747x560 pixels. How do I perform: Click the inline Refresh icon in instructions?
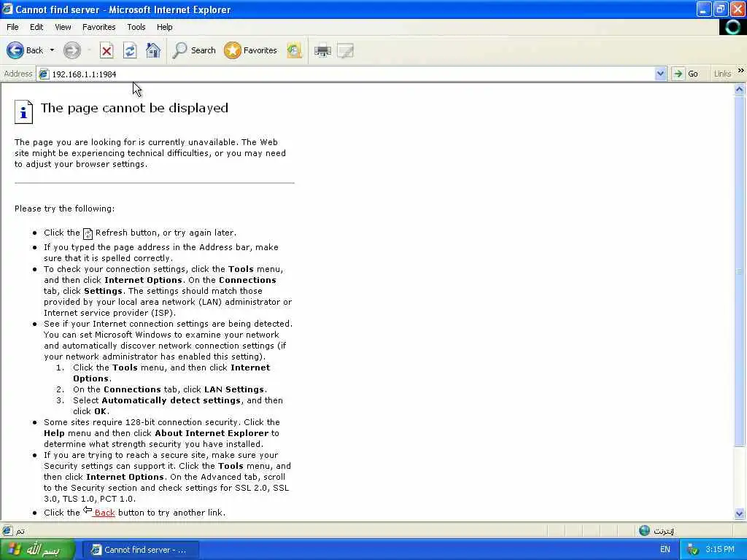88,233
